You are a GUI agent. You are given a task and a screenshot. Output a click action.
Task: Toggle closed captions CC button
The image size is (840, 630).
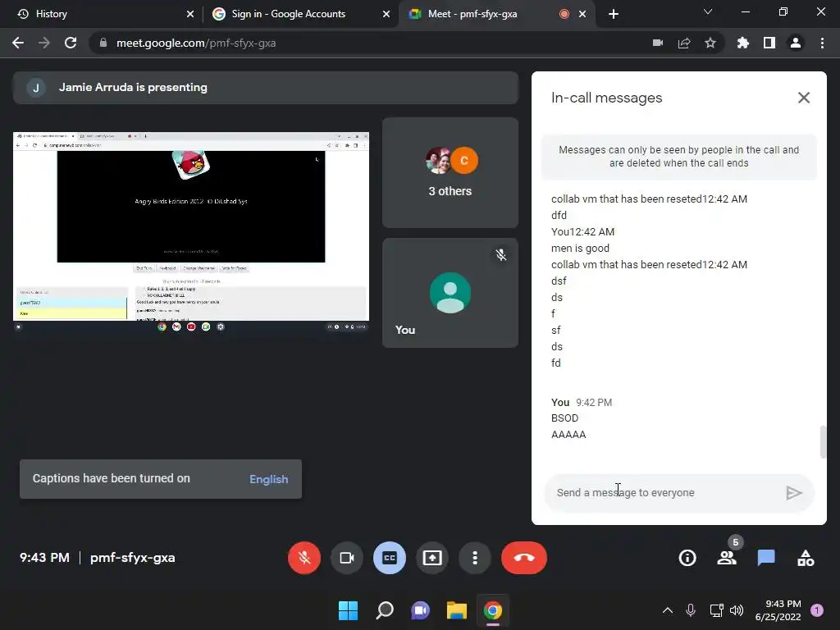pos(390,558)
